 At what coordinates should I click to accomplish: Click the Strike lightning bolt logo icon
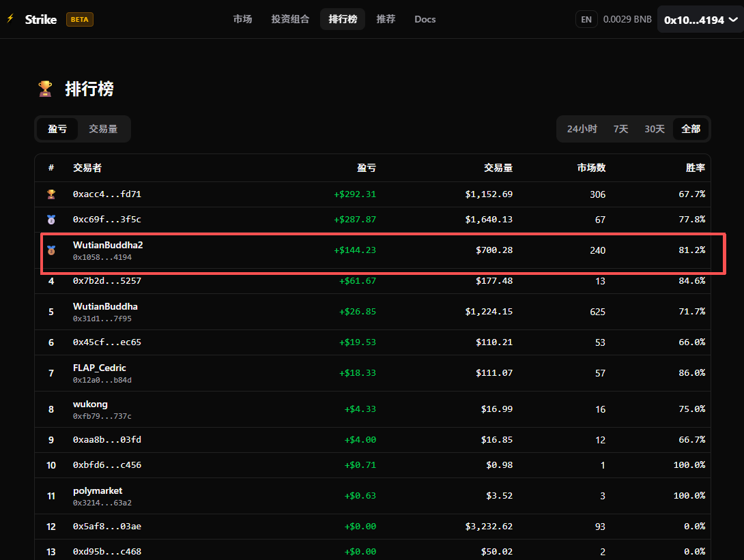point(10,19)
